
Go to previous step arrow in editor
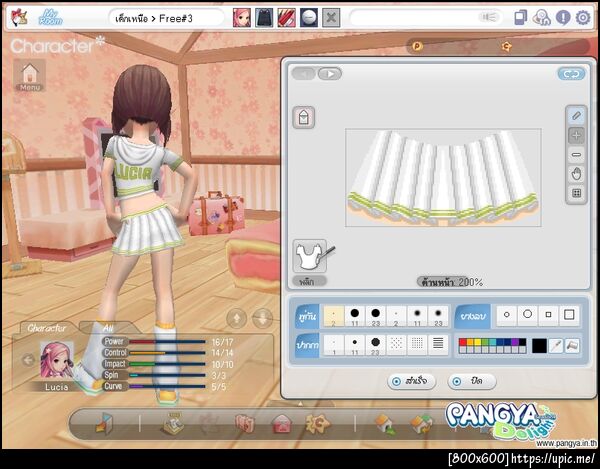[304, 73]
